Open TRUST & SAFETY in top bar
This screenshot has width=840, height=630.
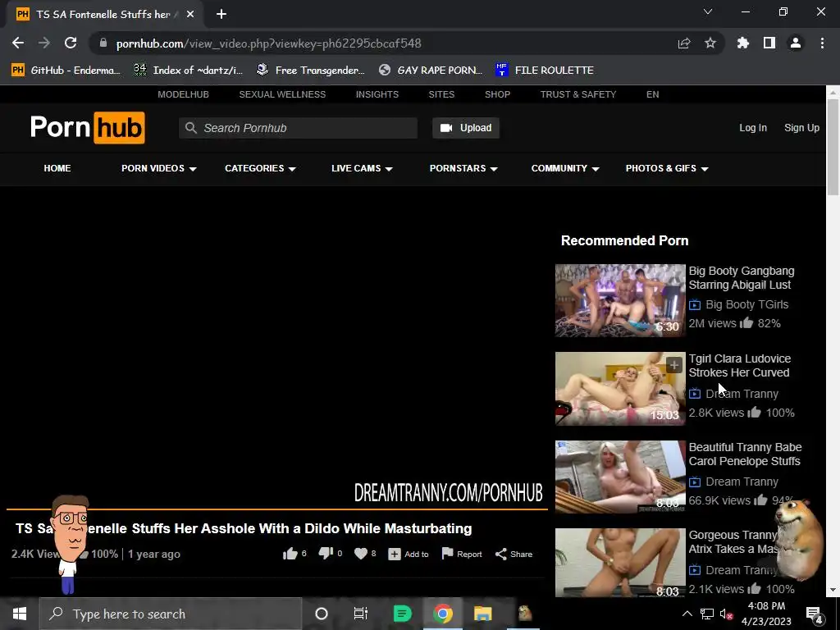coord(578,94)
